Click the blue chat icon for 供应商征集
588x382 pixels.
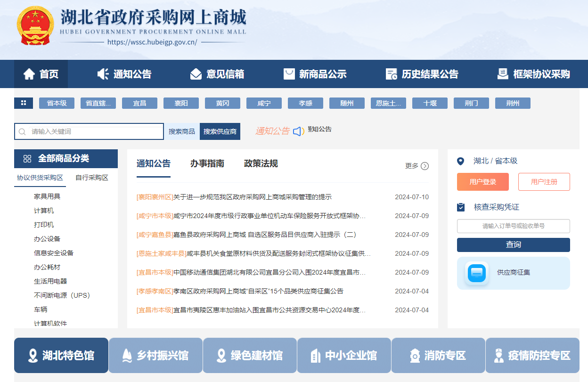476,273
